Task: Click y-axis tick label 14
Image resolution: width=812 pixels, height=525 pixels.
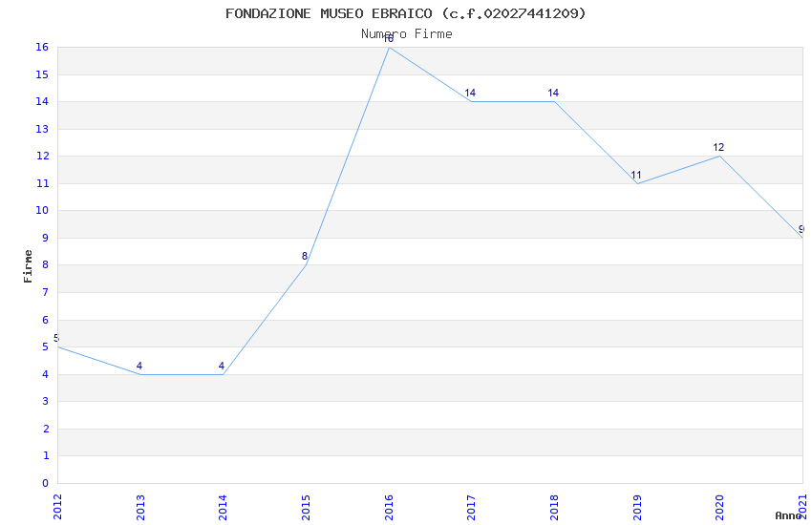Action: click(x=42, y=101)
